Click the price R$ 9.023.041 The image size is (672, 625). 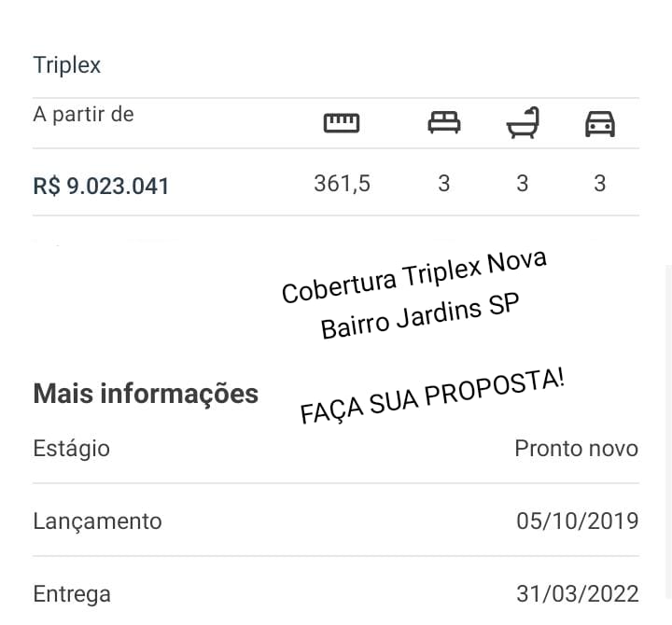pyautogui.click(x=101, y=187)
